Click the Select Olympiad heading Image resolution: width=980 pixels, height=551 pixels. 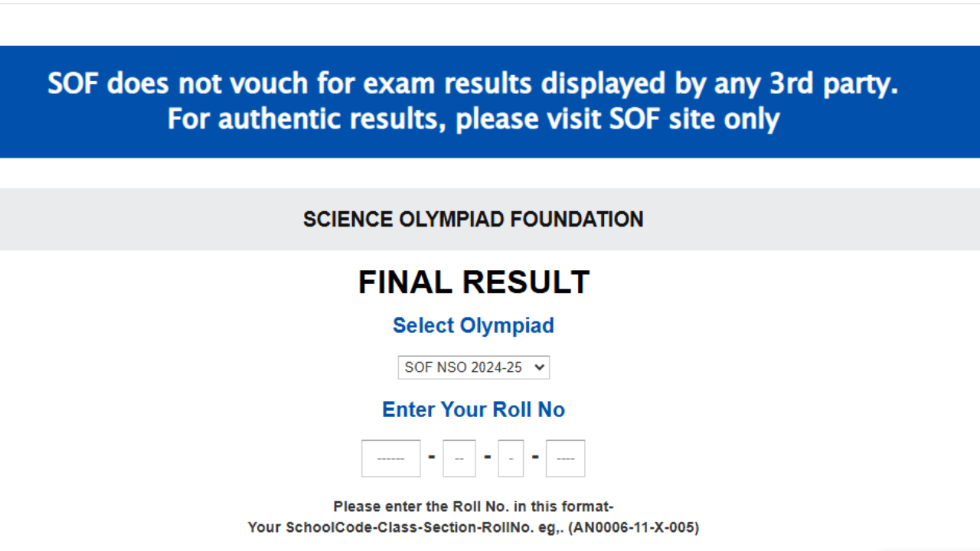pos(473,325)
